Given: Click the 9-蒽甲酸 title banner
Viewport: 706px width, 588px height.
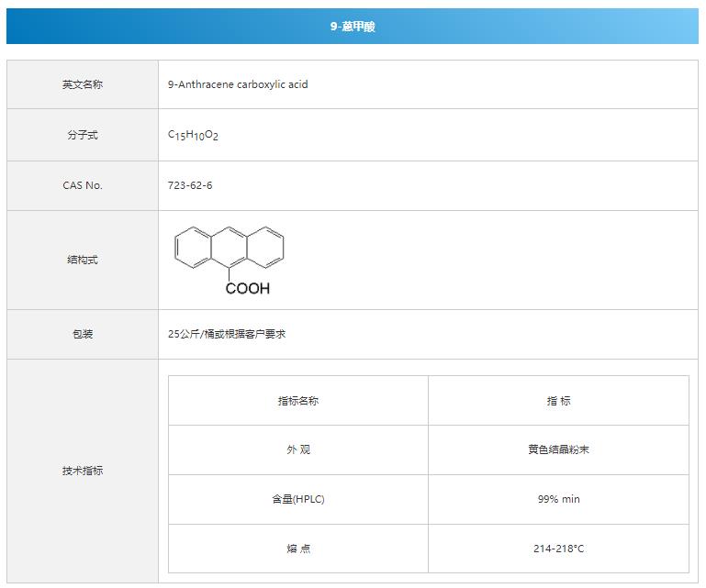Looking at the screenshot, I should click(x=353, y=27).
